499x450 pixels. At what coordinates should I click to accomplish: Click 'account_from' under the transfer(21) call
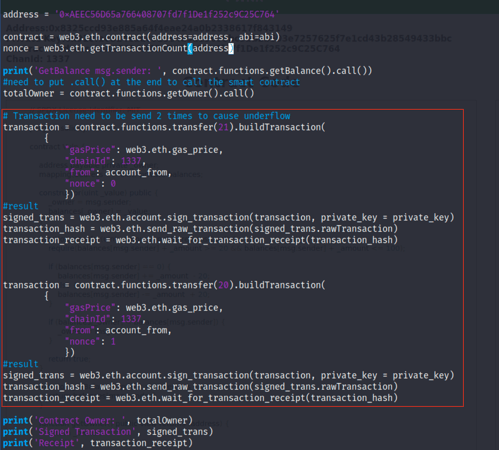tap(136, 173)
